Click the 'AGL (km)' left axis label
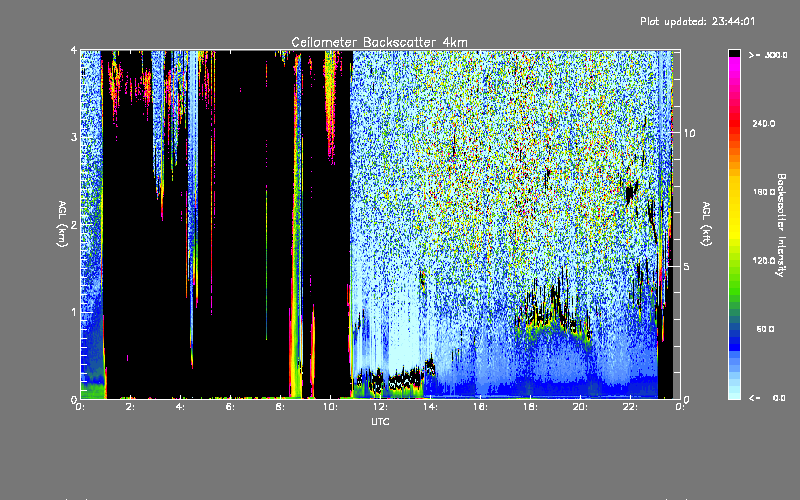Viewport: 800px width, 500px height. [x=62, y=224]
